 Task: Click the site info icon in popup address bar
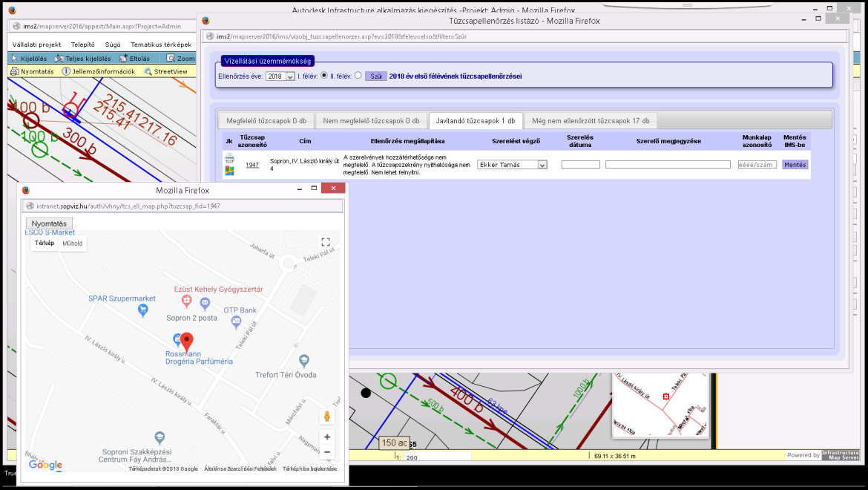click(x=30, y=206)
